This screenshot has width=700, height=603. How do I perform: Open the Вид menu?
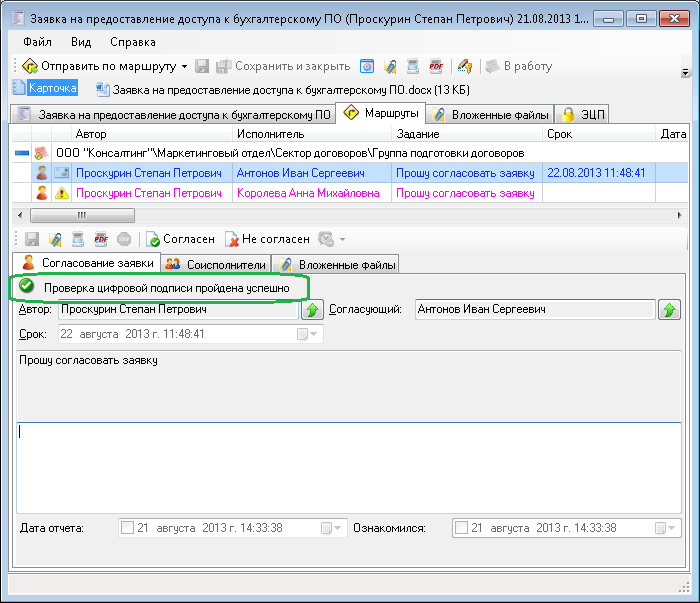coord(81,42)
